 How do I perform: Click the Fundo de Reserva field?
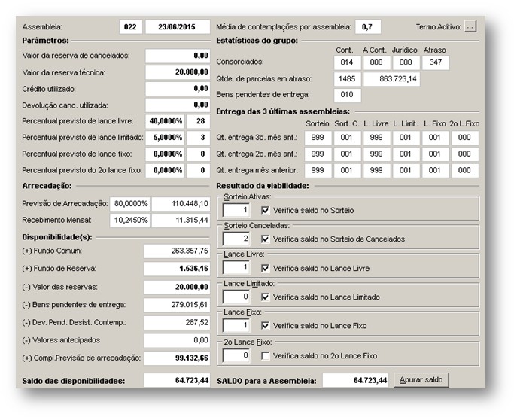tap(177, 269)
